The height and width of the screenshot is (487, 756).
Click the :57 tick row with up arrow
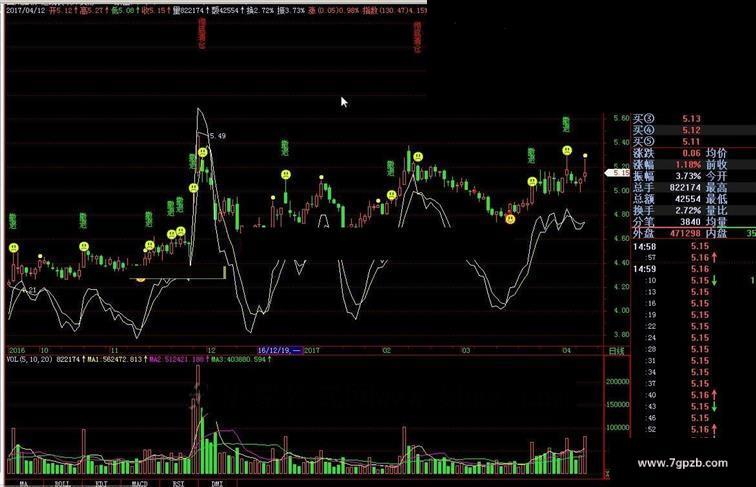point(694,258)
